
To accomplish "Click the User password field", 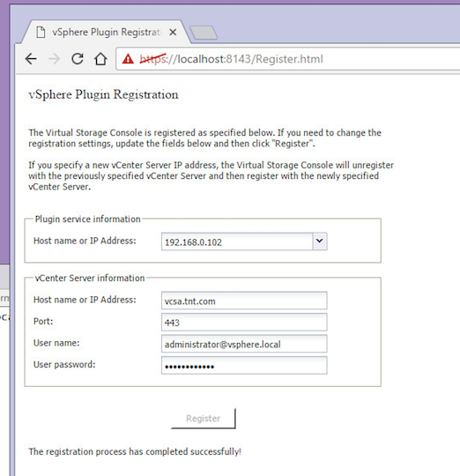I will point(244,365).
